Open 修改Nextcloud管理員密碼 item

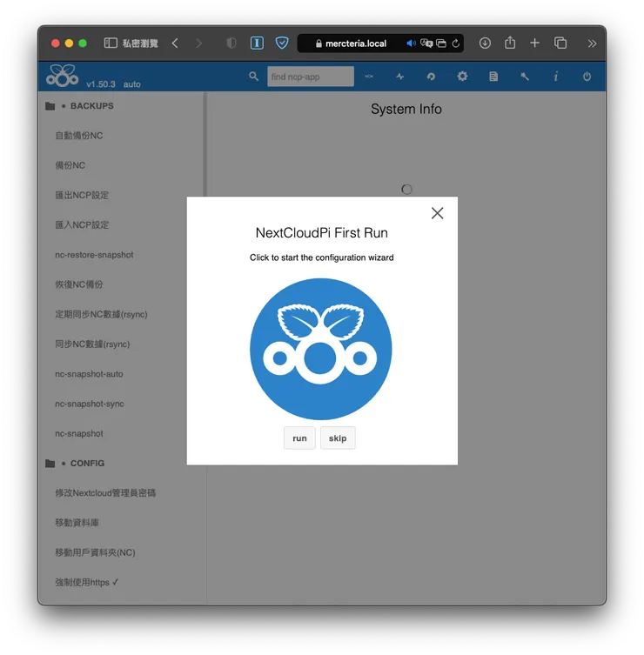tap(105, 493)
